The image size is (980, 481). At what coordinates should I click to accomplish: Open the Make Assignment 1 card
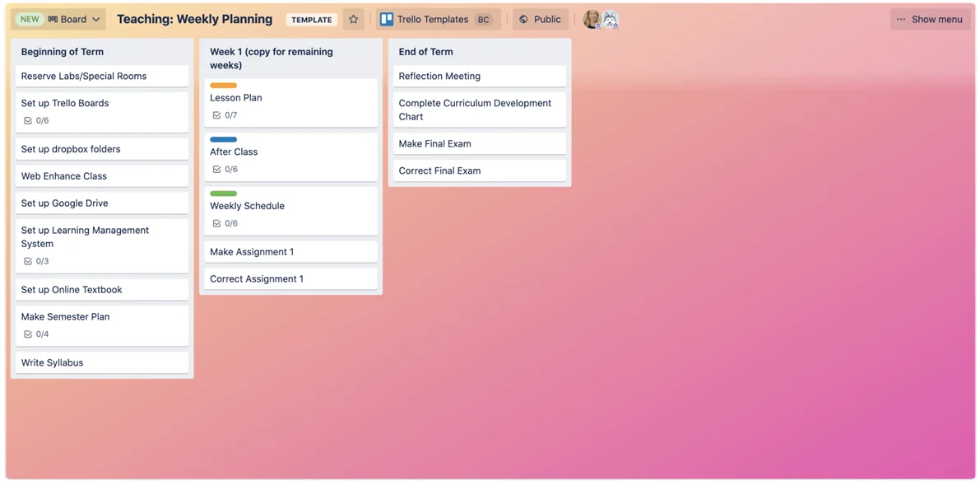pos(290,252)
